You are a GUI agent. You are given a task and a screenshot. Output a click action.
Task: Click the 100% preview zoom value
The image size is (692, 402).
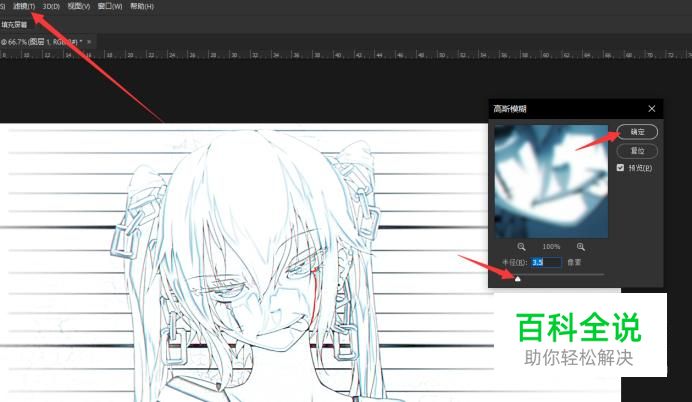click(551, 247)
